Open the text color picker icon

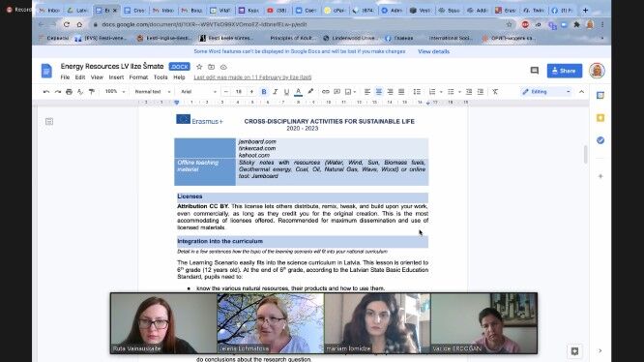pyautogui.click(x=299, y=92)
